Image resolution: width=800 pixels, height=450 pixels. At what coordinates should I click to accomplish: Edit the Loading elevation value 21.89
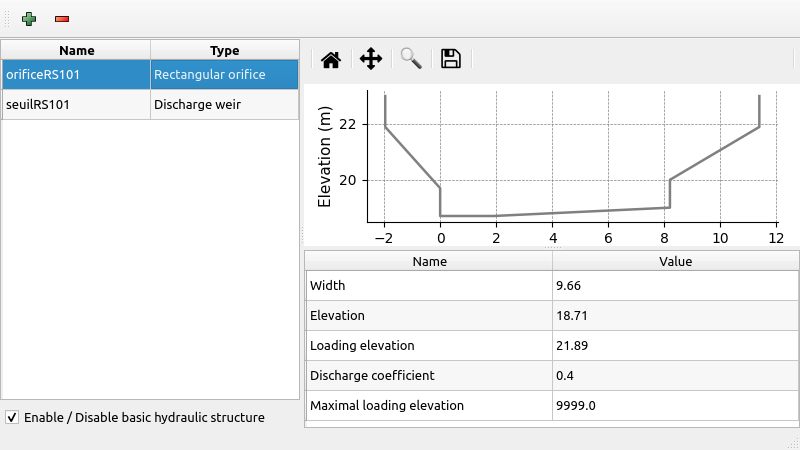pos(675,346)
